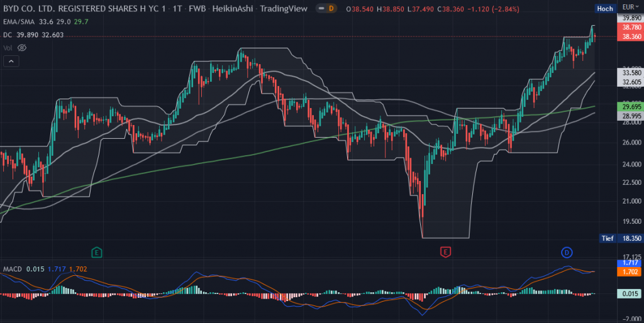644x323 pixels.
Task: Click the HeikinAshi chart type text
Action: pos(233,9)
